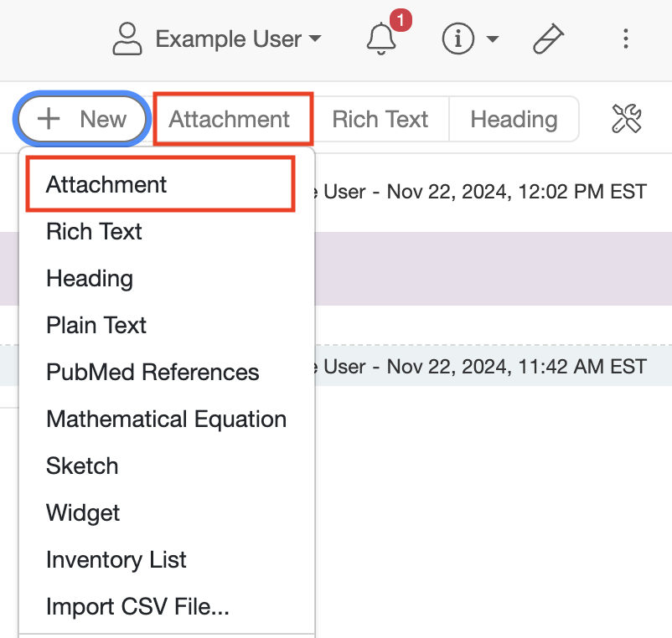
Task: Select Sketch from the New menu
Action: [x=82, y=466]
